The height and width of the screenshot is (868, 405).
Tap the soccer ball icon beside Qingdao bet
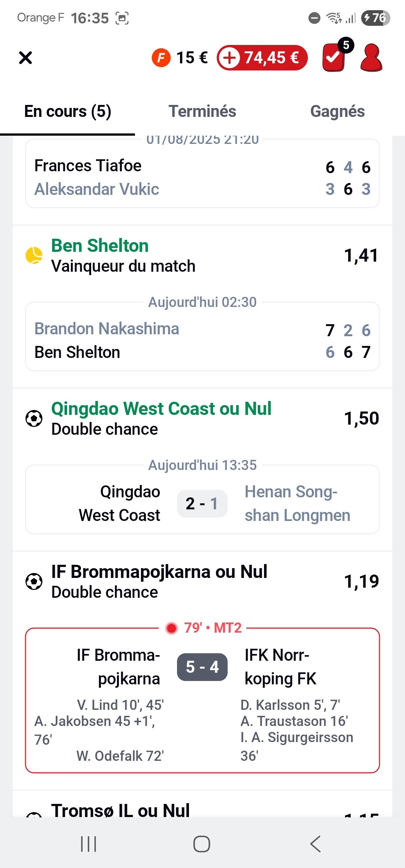click(x=34, y=419)
